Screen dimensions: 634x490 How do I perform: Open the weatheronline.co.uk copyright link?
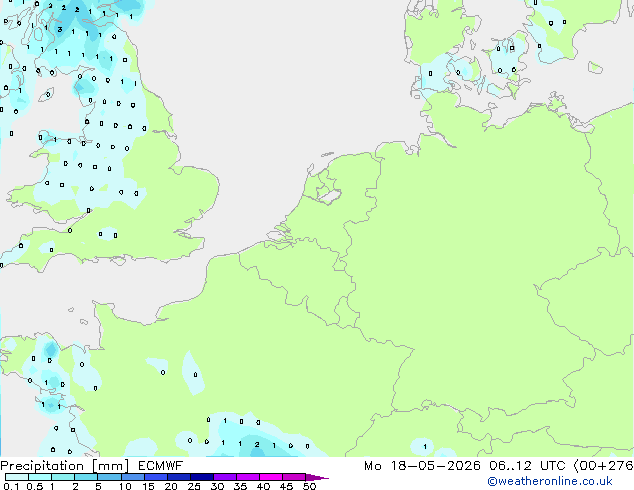click(x=550, y=481)
